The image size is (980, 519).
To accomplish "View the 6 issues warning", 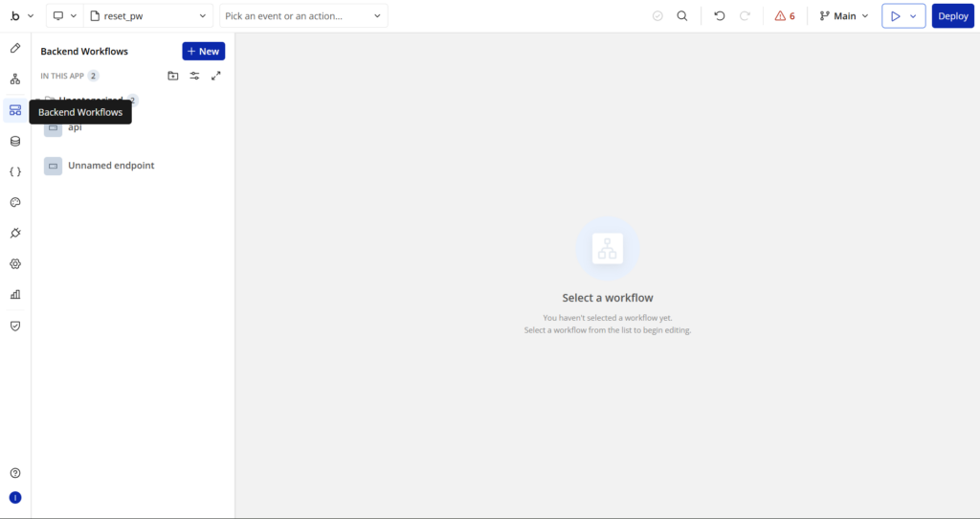I will pos(785,16).
